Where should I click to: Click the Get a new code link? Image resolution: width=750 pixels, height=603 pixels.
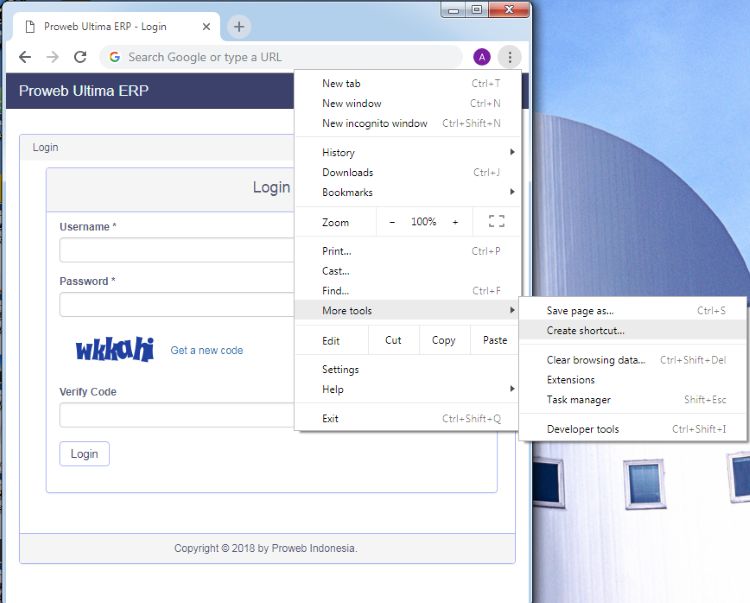click(207, 351)
